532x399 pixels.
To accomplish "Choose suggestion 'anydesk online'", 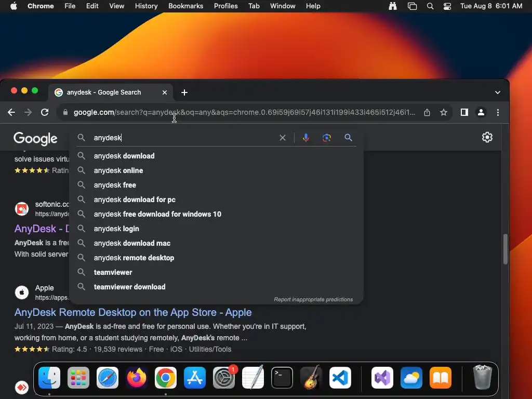I will [x=217, y=170].
